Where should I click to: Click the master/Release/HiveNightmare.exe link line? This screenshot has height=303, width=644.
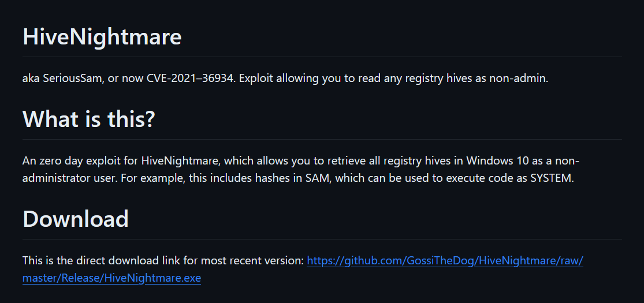[x=111, y=278]
